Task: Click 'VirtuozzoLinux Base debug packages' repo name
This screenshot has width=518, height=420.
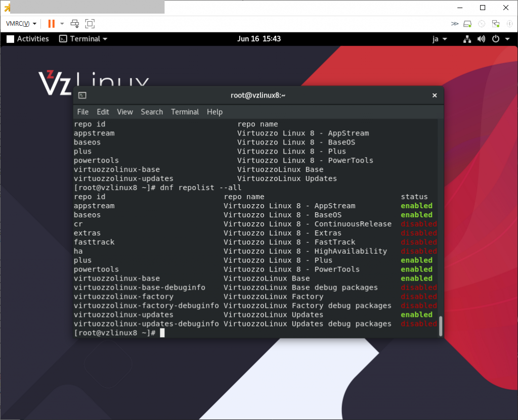Action: tap(300, 288)
